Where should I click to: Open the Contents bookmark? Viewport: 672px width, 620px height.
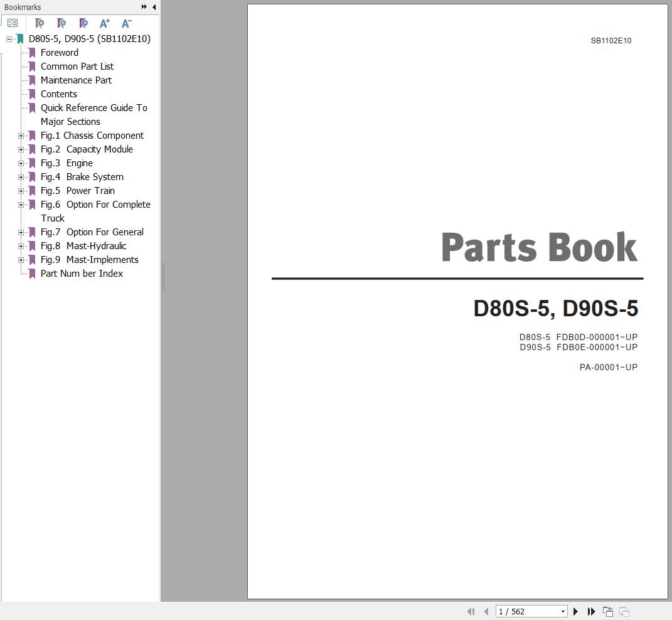(x=59, y=94)
